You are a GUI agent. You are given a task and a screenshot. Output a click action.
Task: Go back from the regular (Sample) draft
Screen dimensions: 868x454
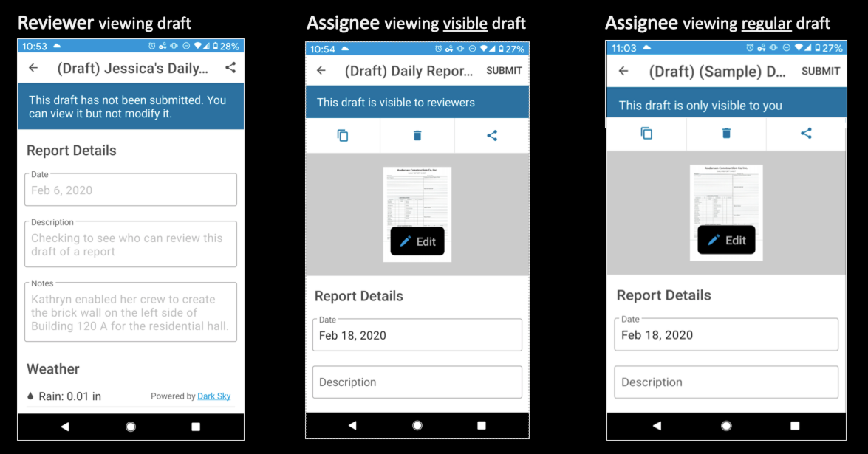coord(623,71)
